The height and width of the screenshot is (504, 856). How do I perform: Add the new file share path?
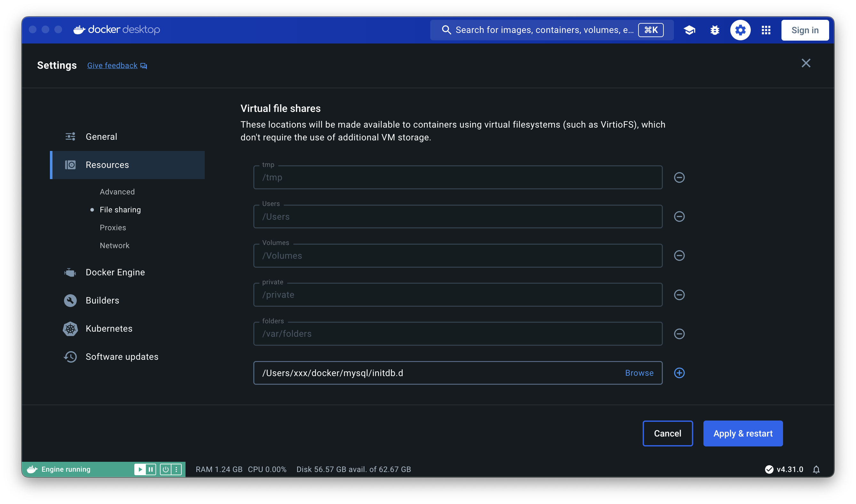(679, 373)
